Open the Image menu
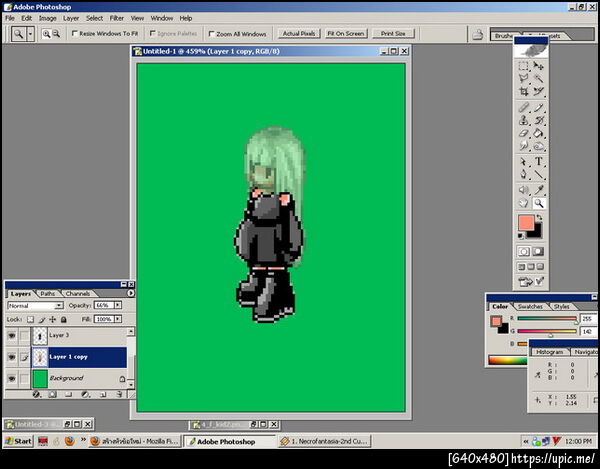The width and height of the screenshot is (600, 469). click(x=47, y=18)
